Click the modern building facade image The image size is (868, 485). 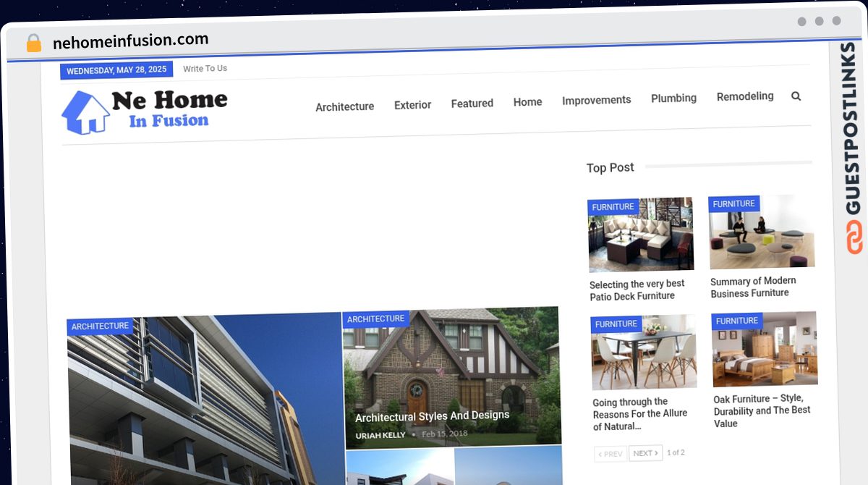[205, 400]
